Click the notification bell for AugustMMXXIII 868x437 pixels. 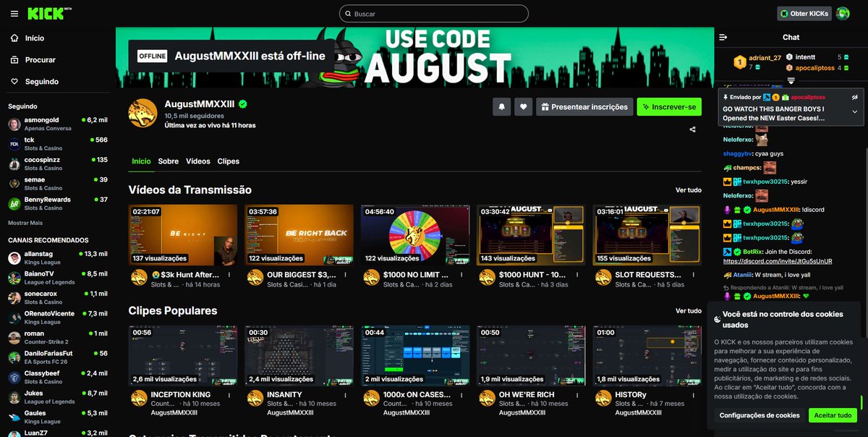(x=501, y=107)
